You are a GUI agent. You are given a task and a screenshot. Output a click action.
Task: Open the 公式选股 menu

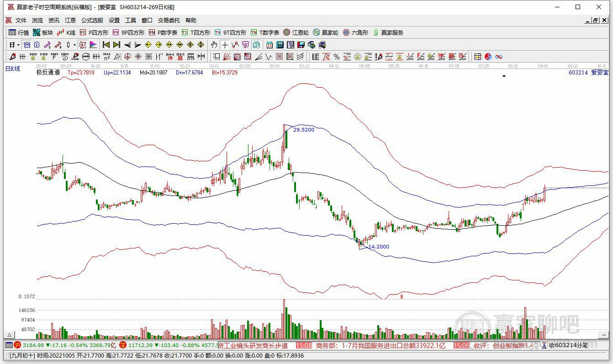tap(92, 21)
